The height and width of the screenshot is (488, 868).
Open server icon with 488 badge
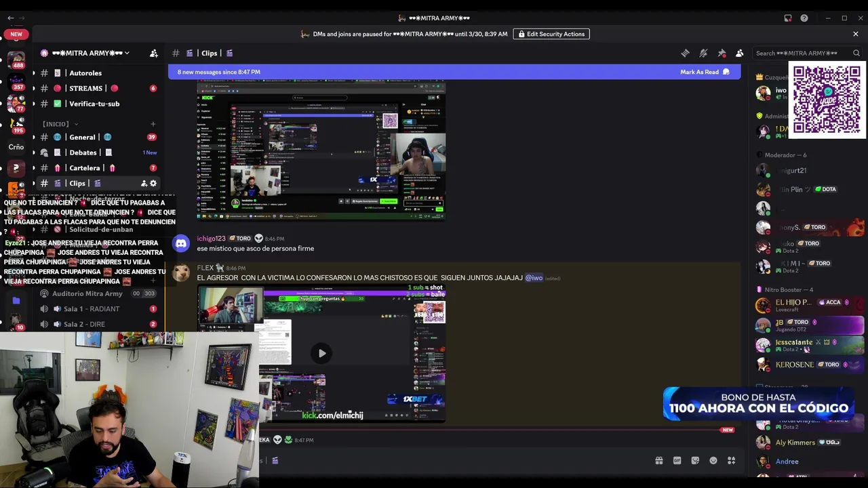pyautogui.click(x=16, y=59)
